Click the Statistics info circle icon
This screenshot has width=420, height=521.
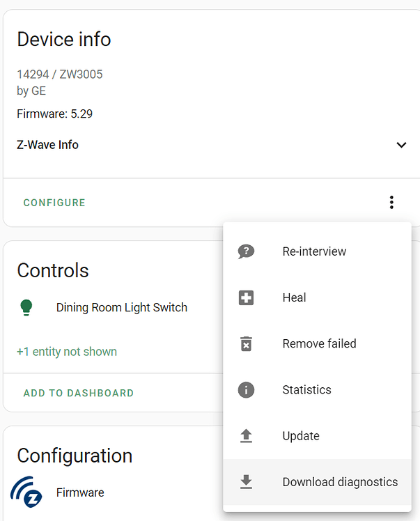pyautogui.click(x=246, y=389)
